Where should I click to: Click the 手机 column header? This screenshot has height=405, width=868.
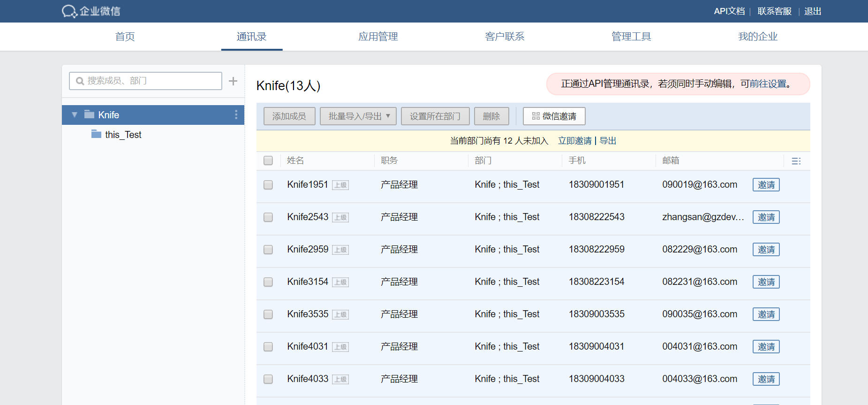point(577,160)
